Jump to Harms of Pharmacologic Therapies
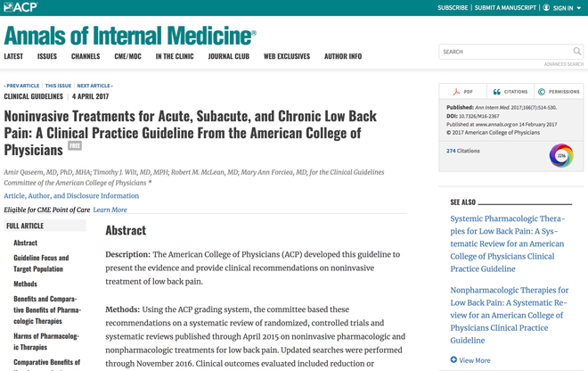Screen dimensions: 588x371 click(46, 342)
